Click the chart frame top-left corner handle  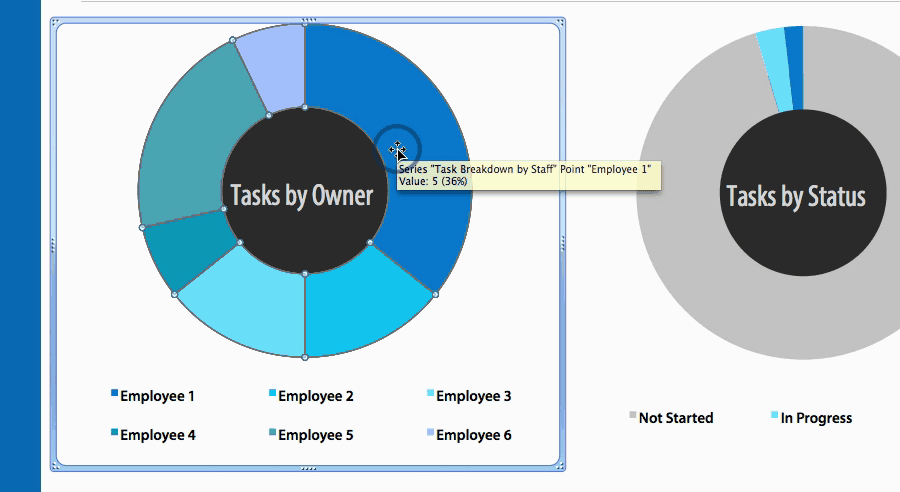click(54, 21)
